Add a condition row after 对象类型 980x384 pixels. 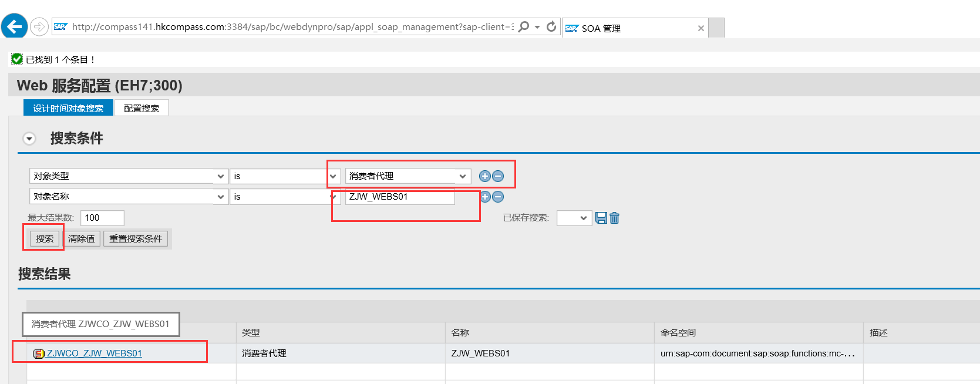click(485, 176)
